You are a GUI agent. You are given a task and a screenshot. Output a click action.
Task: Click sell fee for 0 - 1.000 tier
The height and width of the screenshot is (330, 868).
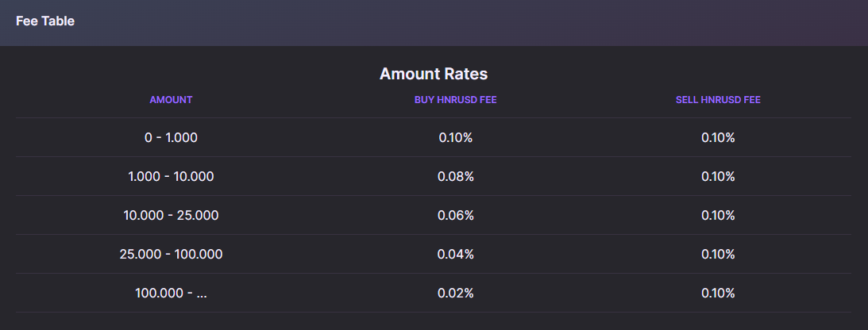point(718,138)
